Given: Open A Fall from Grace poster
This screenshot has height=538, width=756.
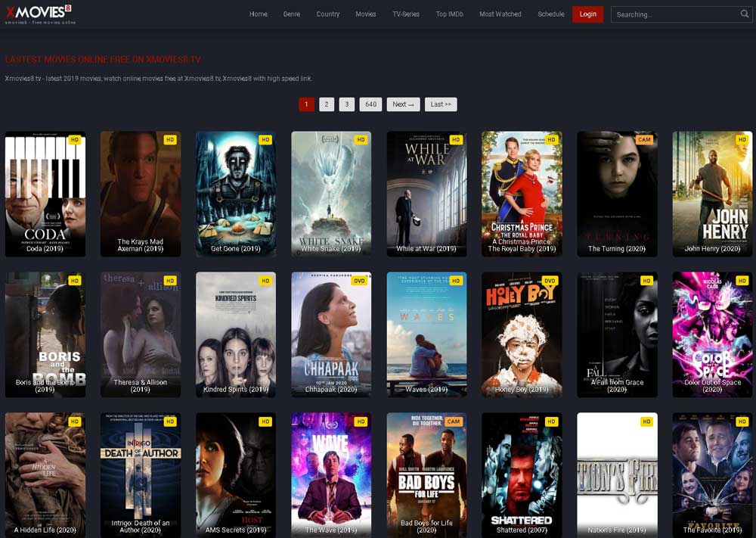Looking at the screenshot, I should coord(617,334).
